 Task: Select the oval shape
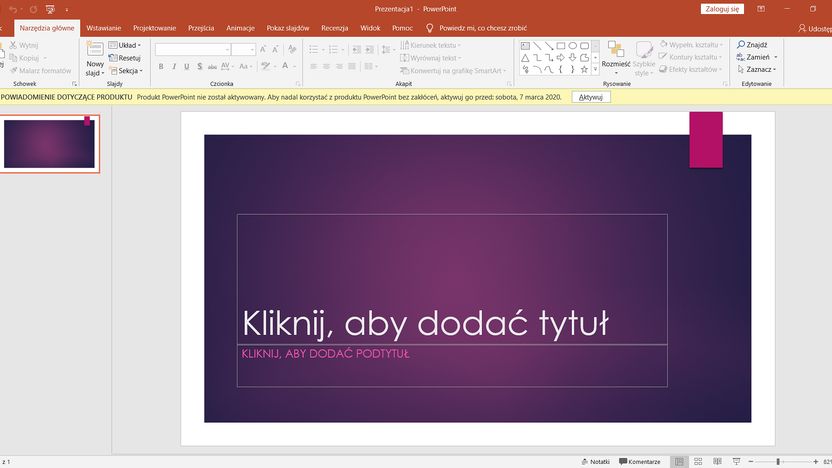[x=573, y=46]
